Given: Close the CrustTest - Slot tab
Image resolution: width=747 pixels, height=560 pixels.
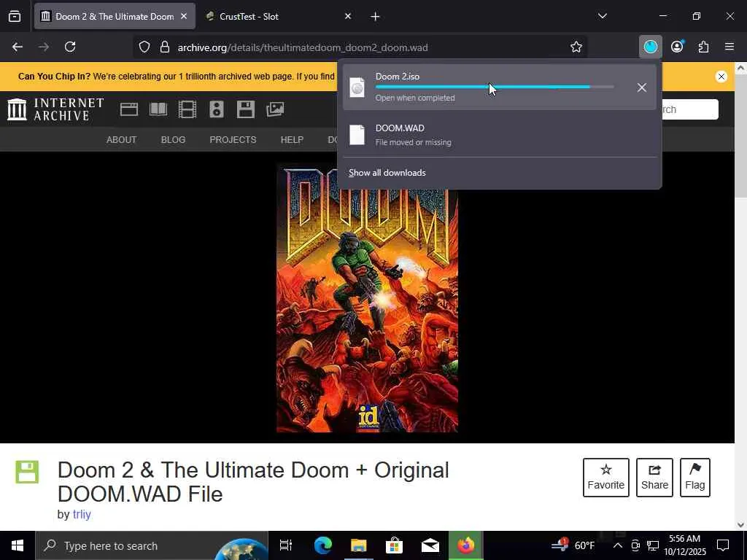Looking at the screenshot, I should (348, 16).
